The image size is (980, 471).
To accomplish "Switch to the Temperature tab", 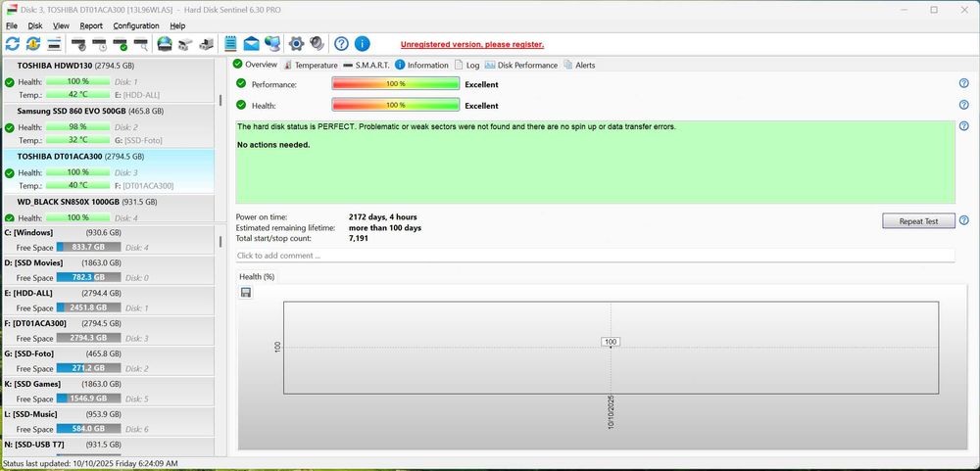I will coord(310,65).
